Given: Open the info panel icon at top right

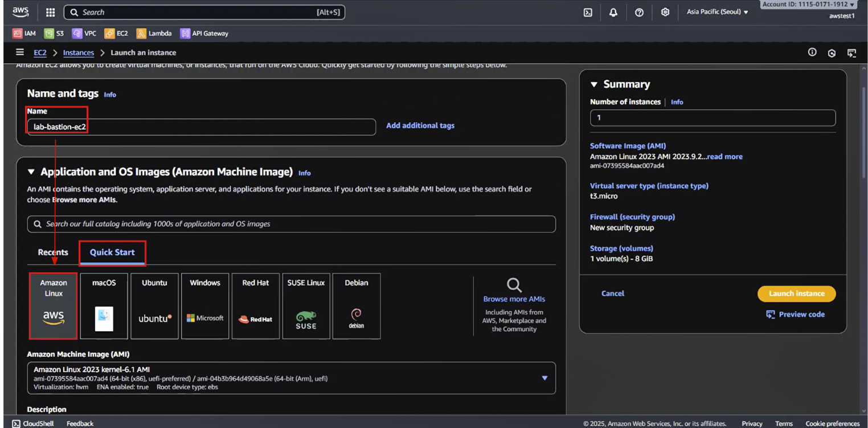Looking at the screenshot, I should (812, 52).
